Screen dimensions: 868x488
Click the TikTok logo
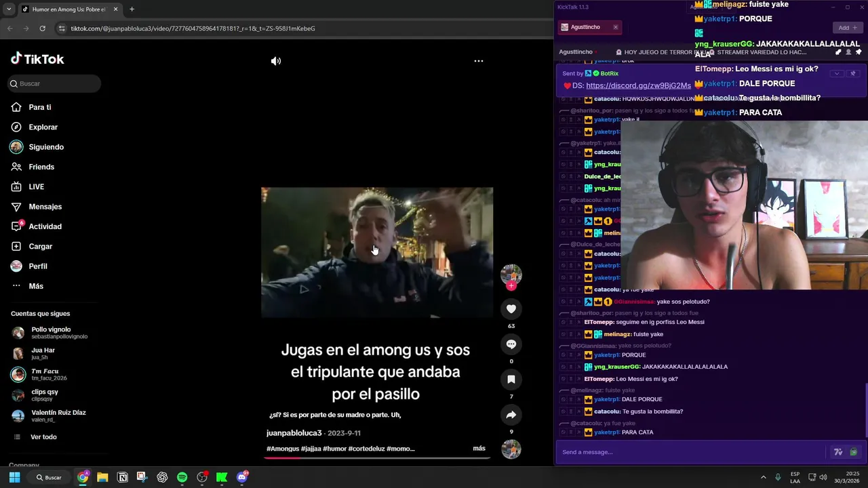(x=37, y=59)
